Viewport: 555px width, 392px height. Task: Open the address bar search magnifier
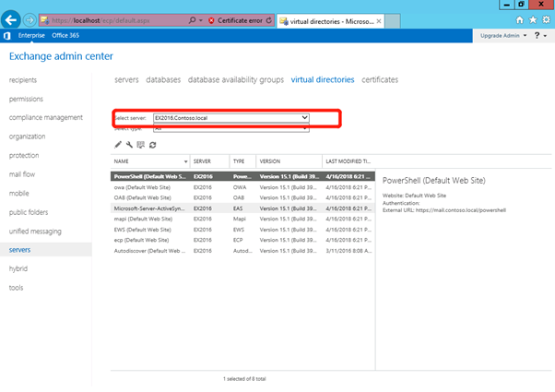[x=192, y=20]
